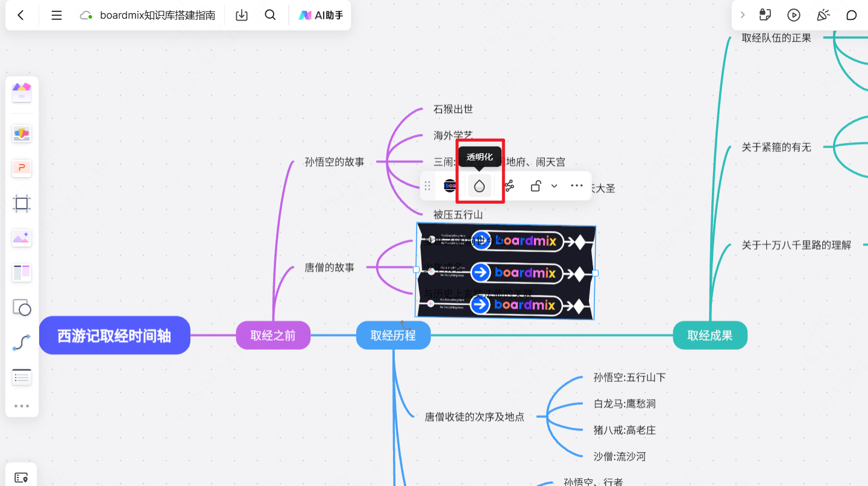
Task: Click the 海外学艺 topic
Action: pyautogui.click(x=453, y=136)
